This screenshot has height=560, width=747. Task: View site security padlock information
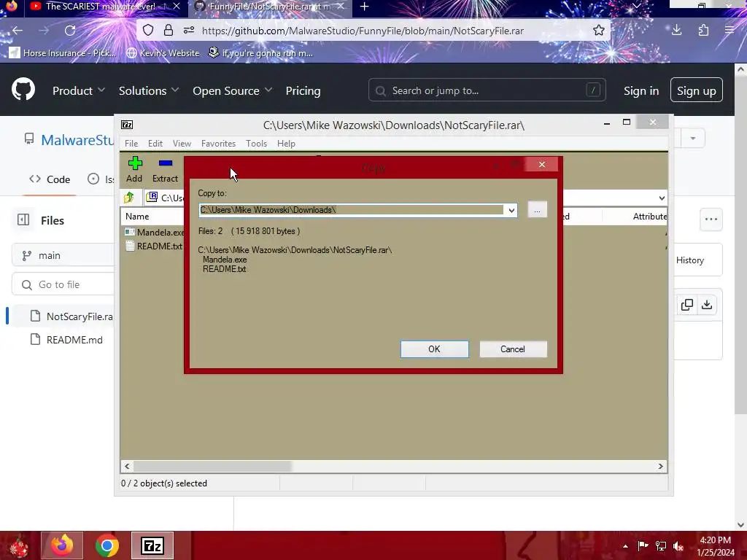pyautogui.click(x=169, y=31)
